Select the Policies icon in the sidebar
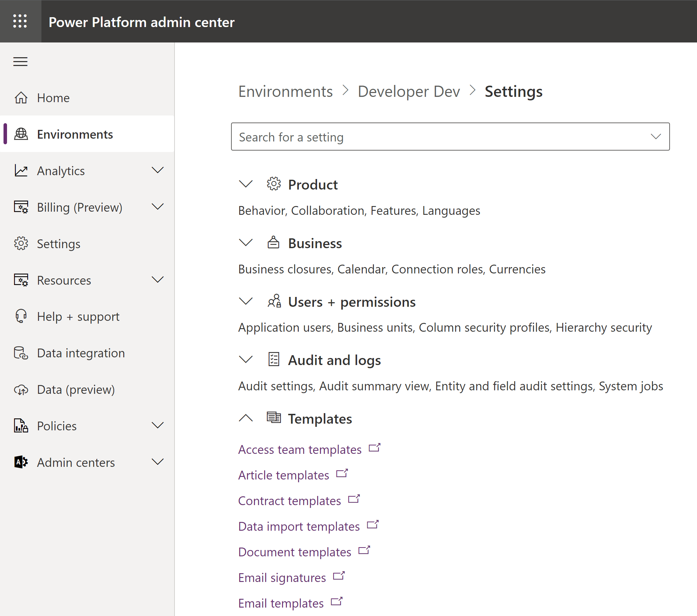The image size is (697, 616). (21, 426)
